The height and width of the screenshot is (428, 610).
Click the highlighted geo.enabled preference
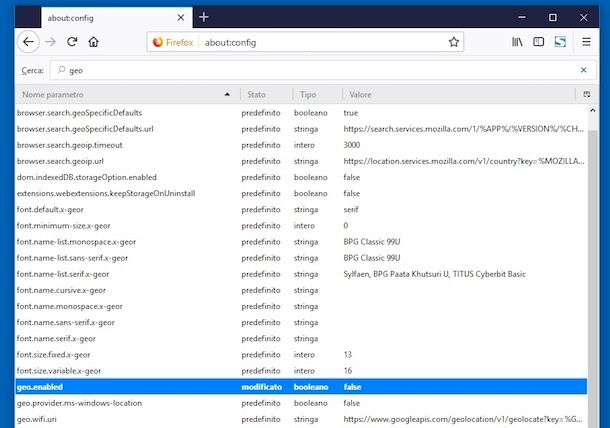click(301, 387)
